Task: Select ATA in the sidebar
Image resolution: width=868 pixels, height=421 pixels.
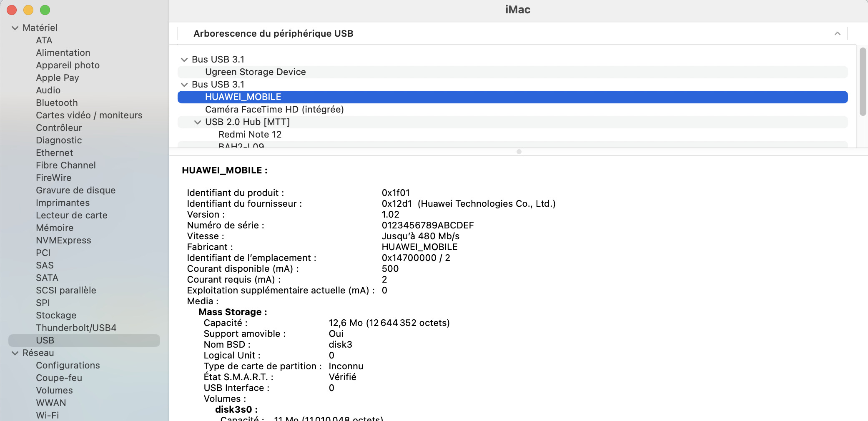Action: click(44, 40)
